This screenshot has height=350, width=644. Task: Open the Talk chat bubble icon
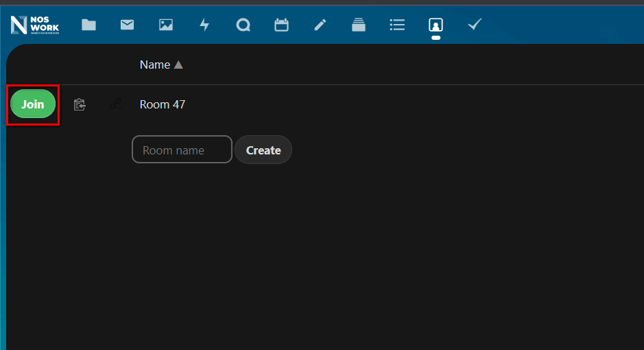[243, 25]
